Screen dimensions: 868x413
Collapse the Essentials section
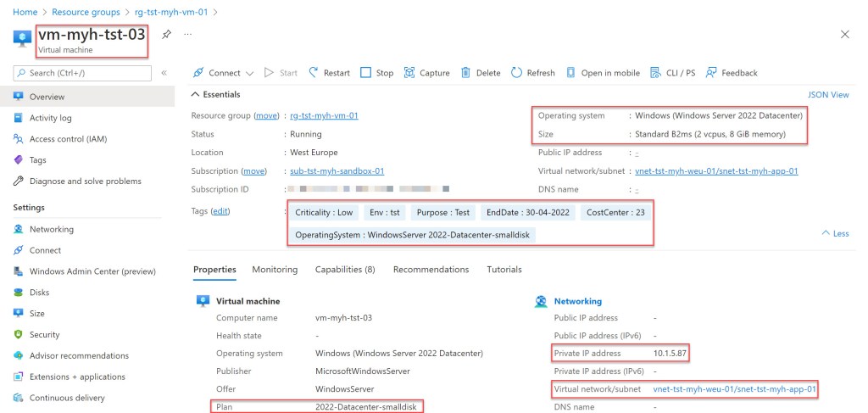click(196, 95)
